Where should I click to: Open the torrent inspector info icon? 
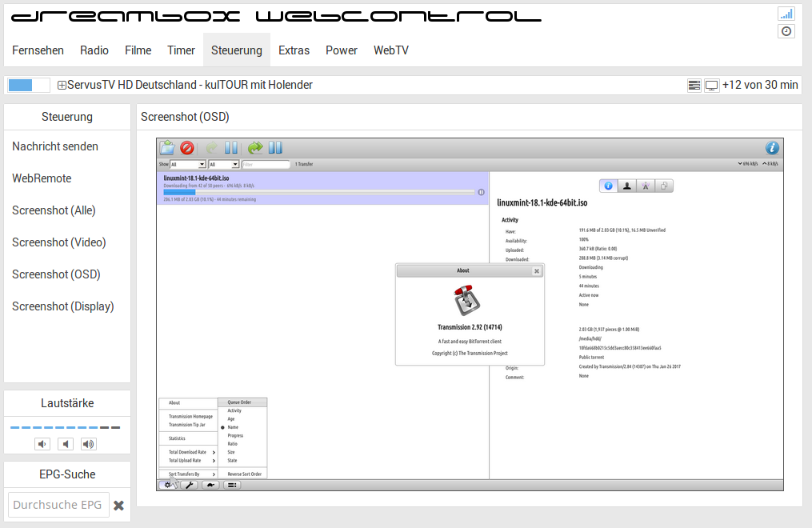pyautogui.click(x=771, y=148)
